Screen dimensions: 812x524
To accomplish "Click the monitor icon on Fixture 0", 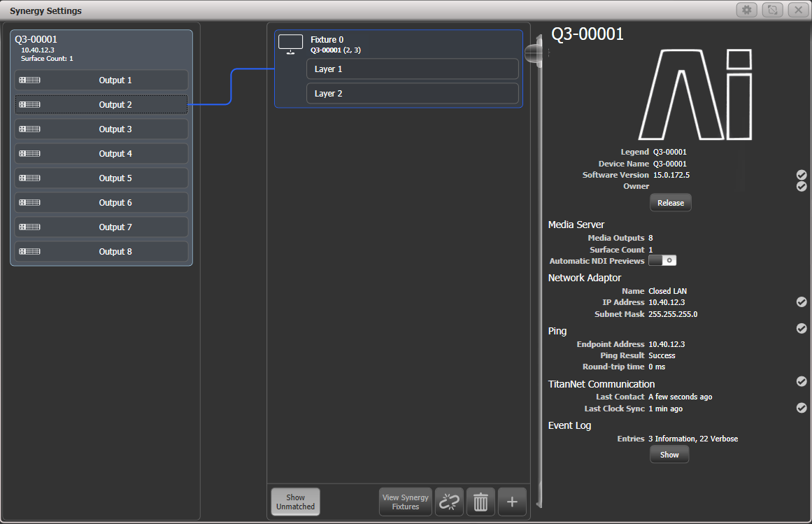I will coord(290,43).
